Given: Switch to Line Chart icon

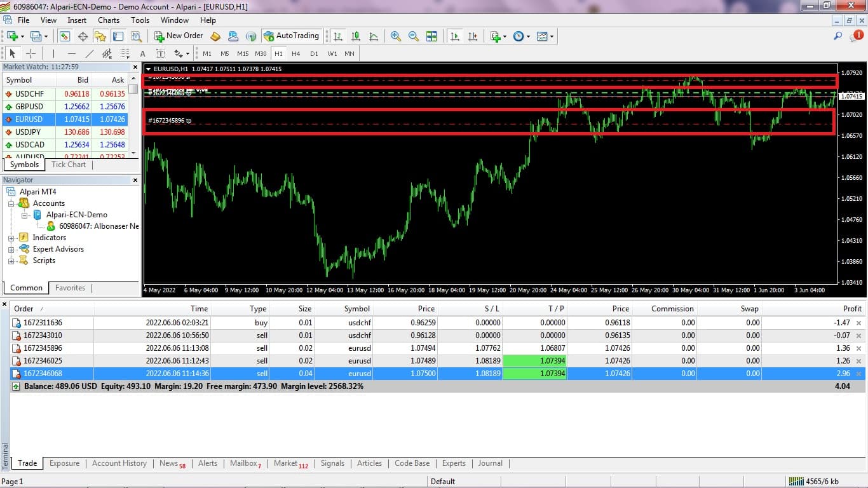Looking at the screenshot, I should pos(374,36).
